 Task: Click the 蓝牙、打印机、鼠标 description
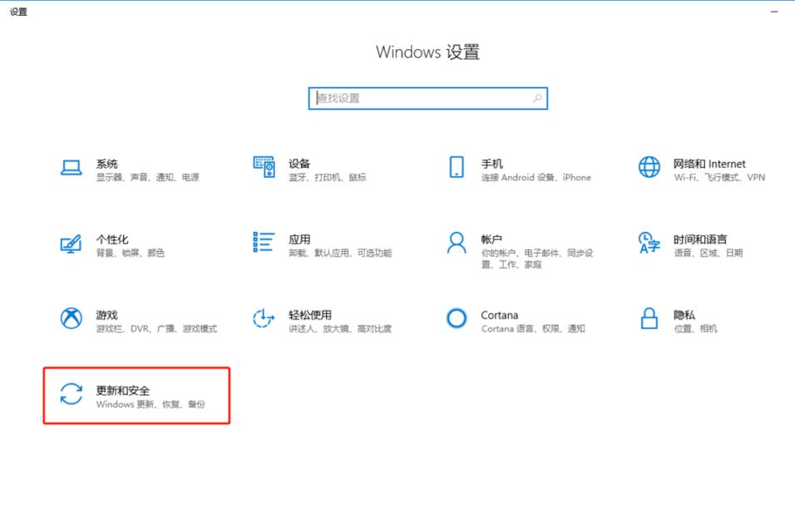pos(327,177)
